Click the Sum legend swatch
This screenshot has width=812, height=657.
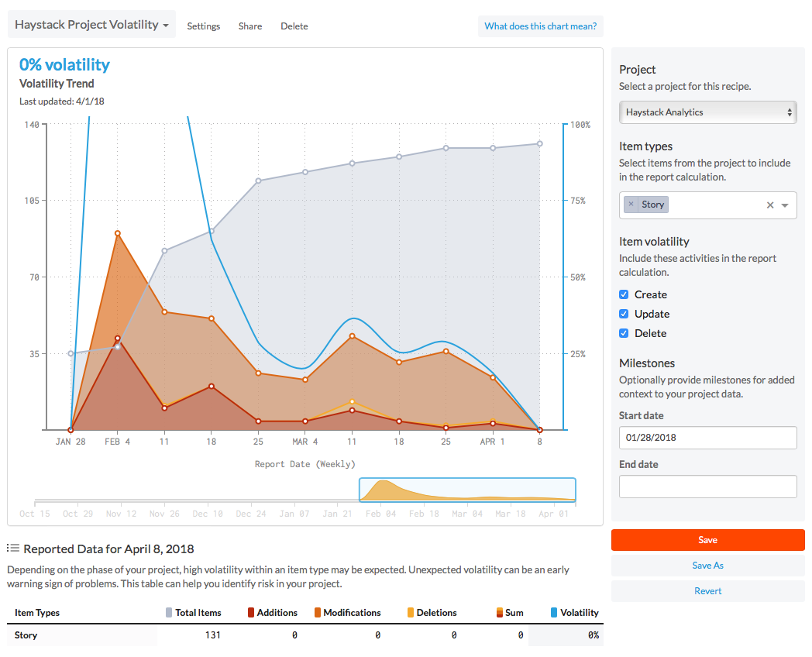500,613
